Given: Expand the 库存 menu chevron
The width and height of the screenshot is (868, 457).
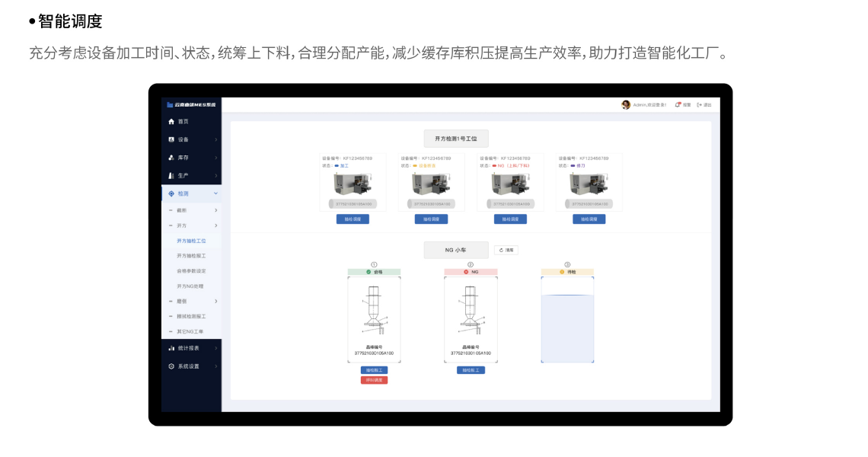Looking at the screenshot, I should (215, 158).
